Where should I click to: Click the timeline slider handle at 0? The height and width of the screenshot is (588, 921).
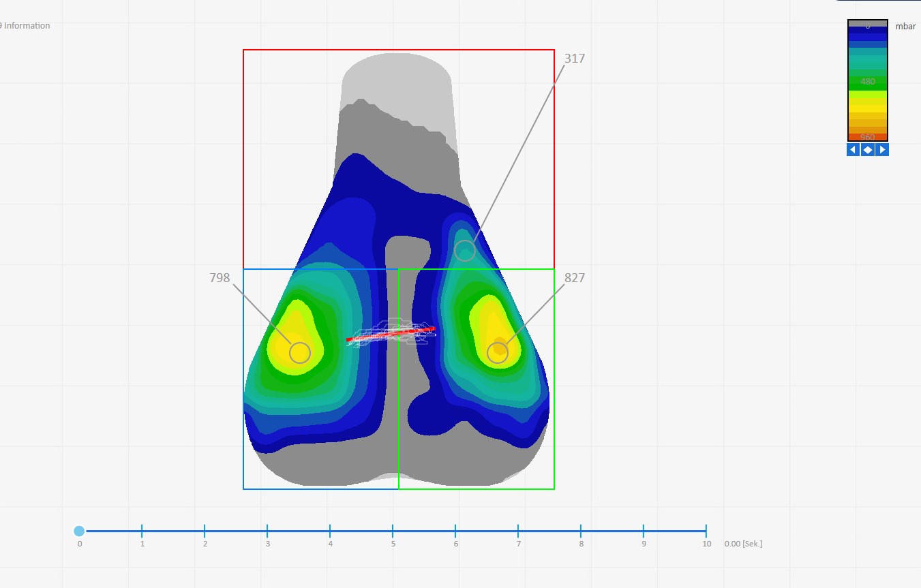click(79, 531)
